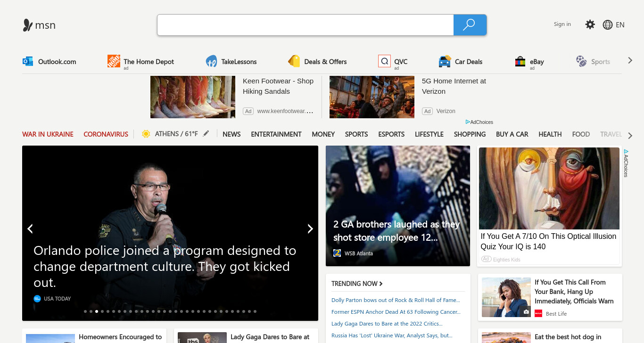Click the USA TODAY source logo
This screenshot has width=644, height=343.
point(37,299)
